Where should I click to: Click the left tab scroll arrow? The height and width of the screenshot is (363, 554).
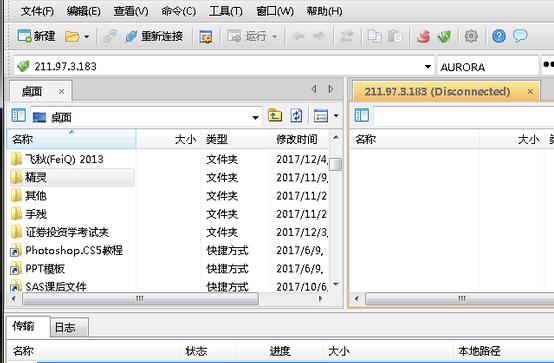point(314,89)
